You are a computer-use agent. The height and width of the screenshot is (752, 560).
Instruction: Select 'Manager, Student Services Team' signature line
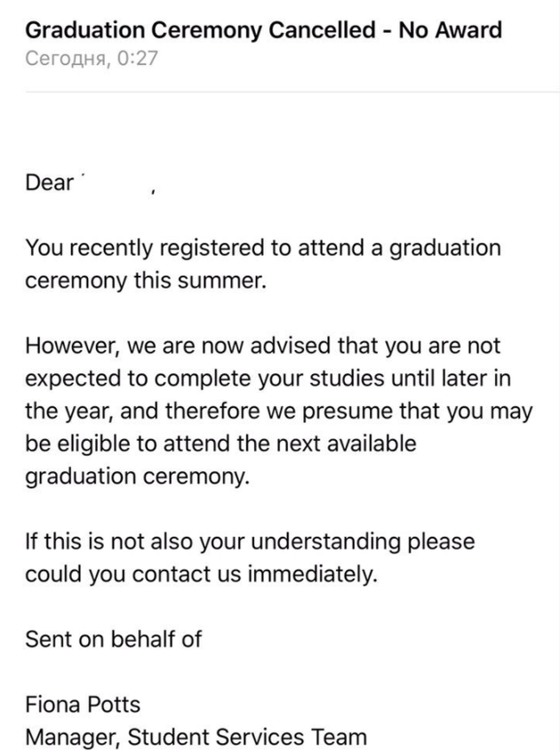196,737
